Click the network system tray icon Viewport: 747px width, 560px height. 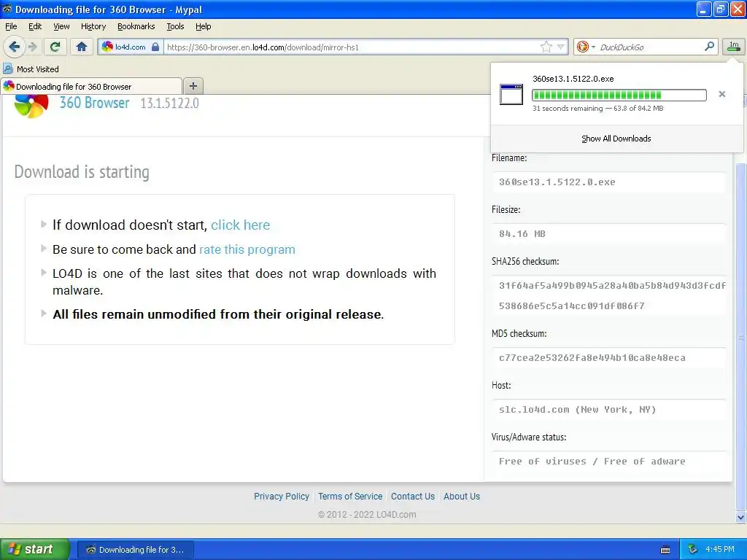point(693,550)
